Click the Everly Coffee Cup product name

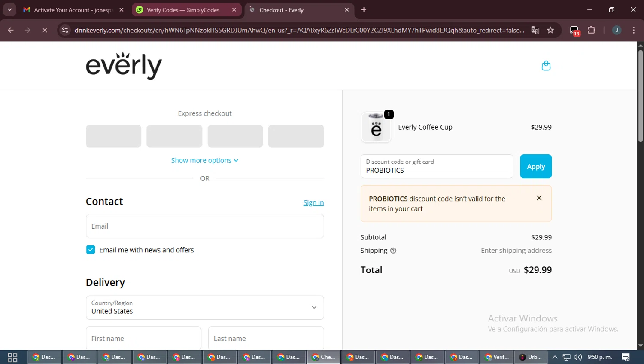(425, 127)
